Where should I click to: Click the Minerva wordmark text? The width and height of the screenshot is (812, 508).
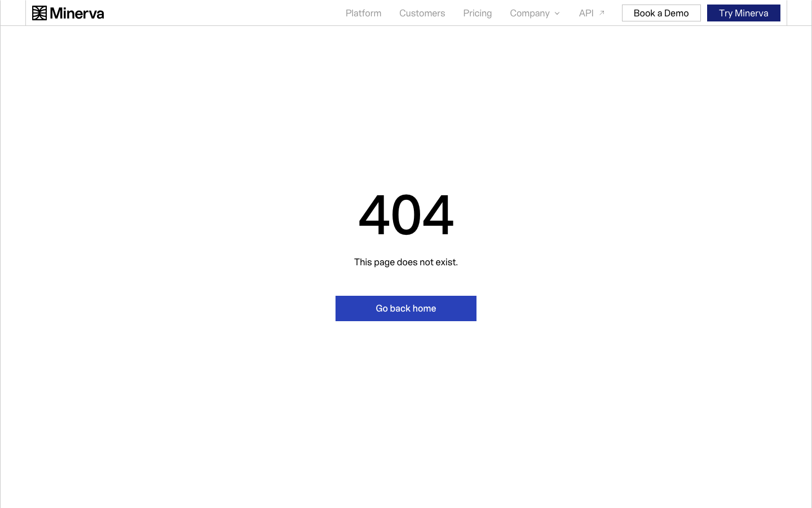(x=77, y=13)
